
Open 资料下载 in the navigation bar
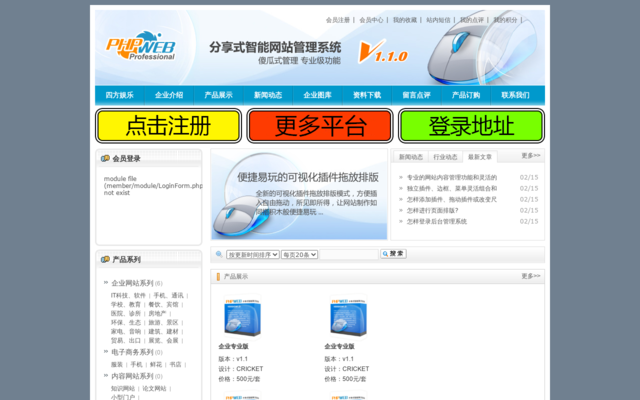coord(367,95)
